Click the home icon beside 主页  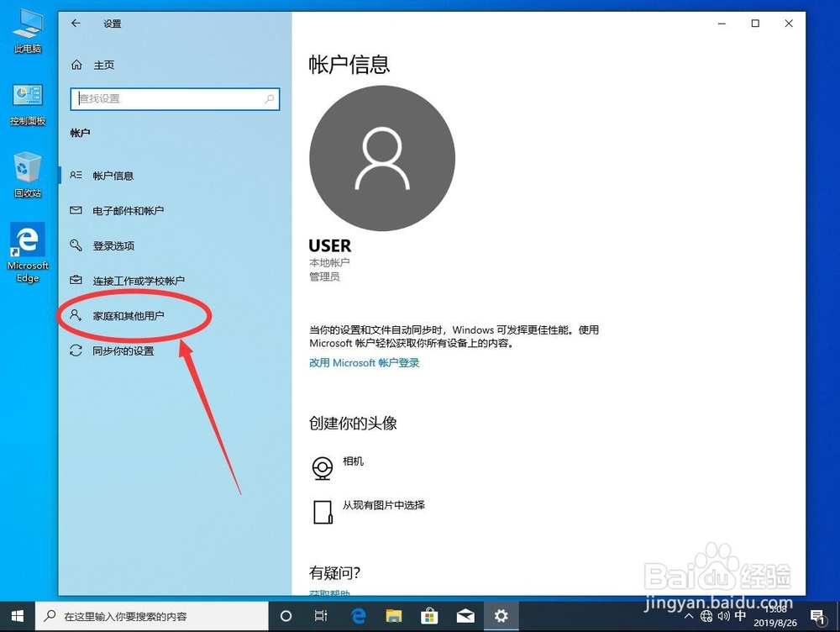[x=76, y=65]
